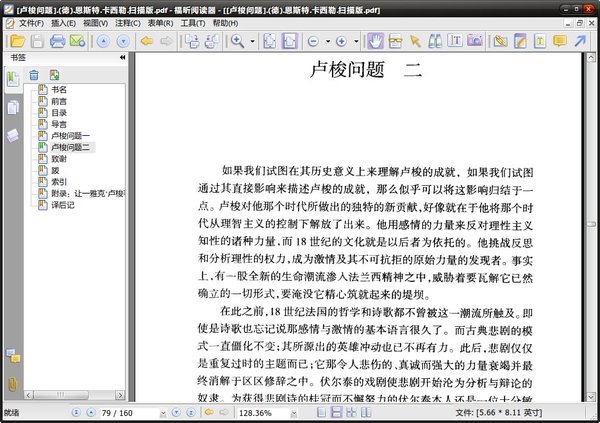The width and height of the screenshot is (600, 423).
Task: Click the Print icon in toolbar
Action: click(58, 41)
